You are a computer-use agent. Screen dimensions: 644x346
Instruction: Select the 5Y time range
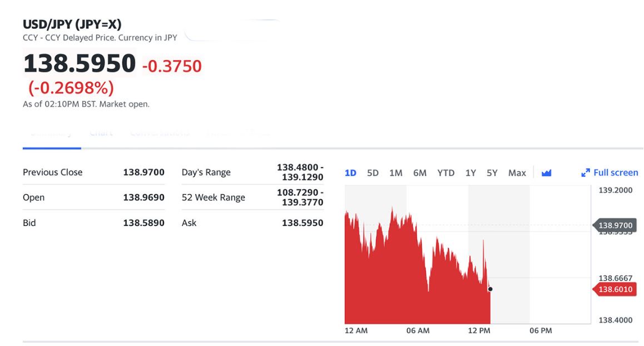[492, 173]
